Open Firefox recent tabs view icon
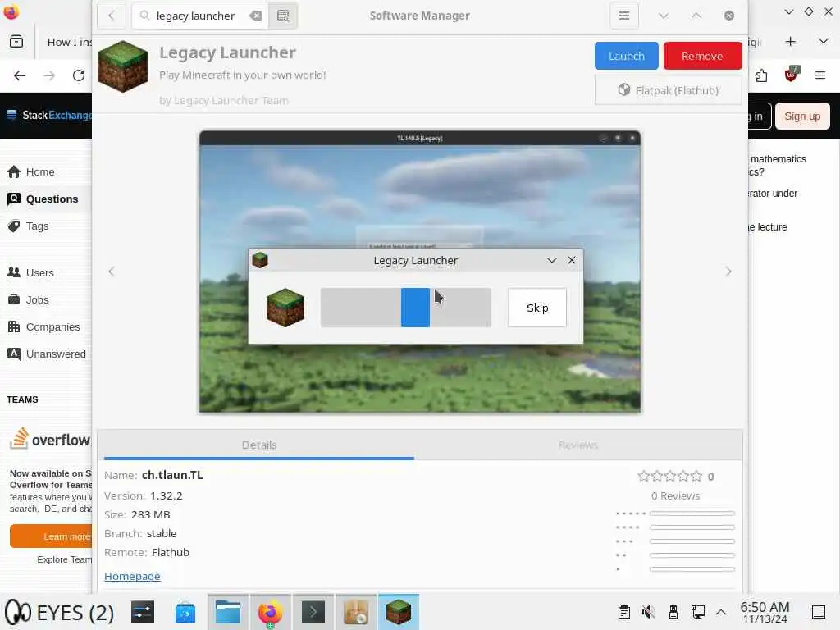The width and height of the screenshot is (840, 630). pos(16,41)
